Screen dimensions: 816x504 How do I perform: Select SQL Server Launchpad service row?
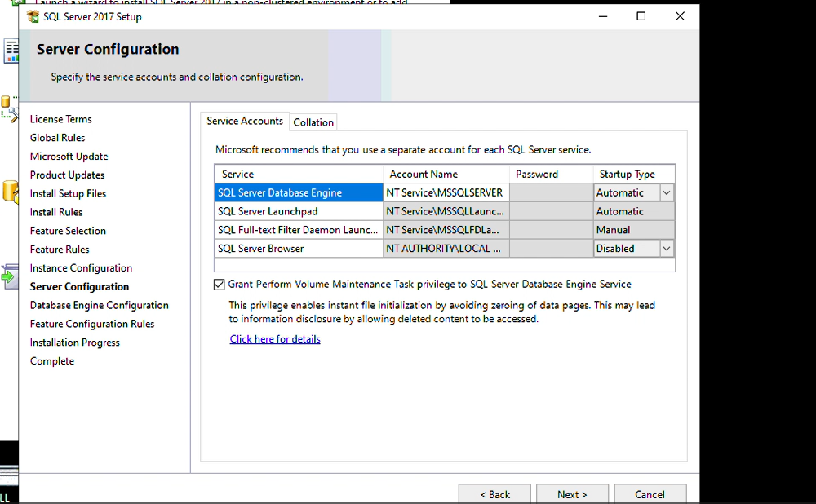(299, 212)
